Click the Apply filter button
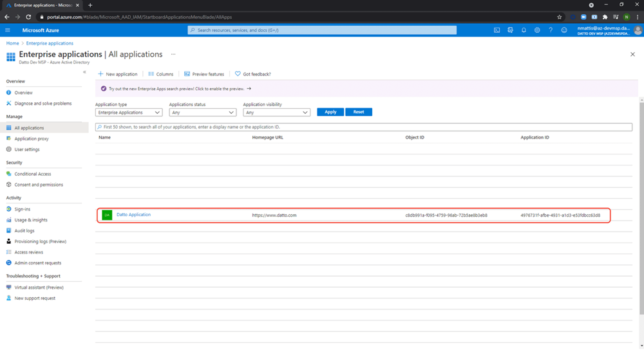Screen dimensions: 644x350 330,112
